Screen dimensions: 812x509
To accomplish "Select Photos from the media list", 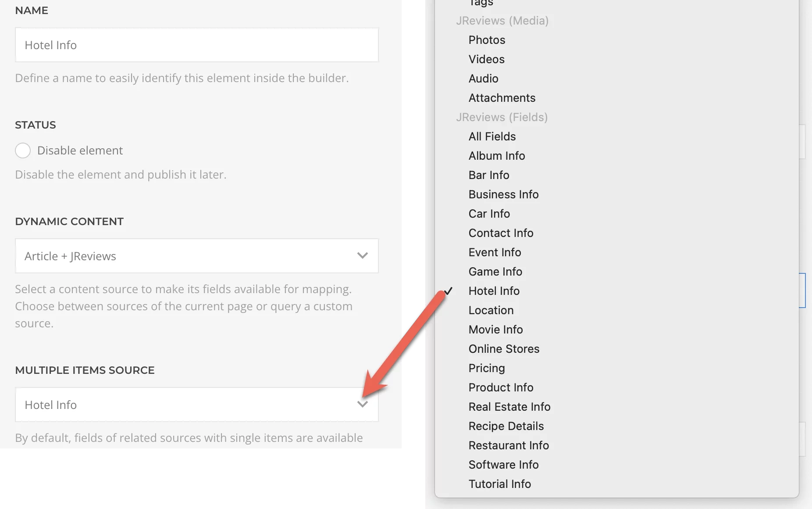I will pos(487,40).
